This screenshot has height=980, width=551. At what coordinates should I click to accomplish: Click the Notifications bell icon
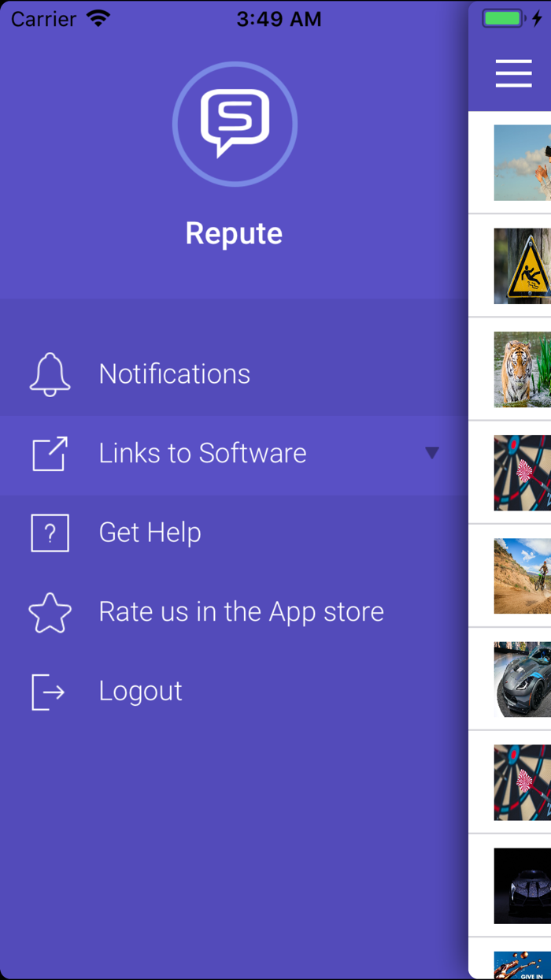[x=50, y=374]
